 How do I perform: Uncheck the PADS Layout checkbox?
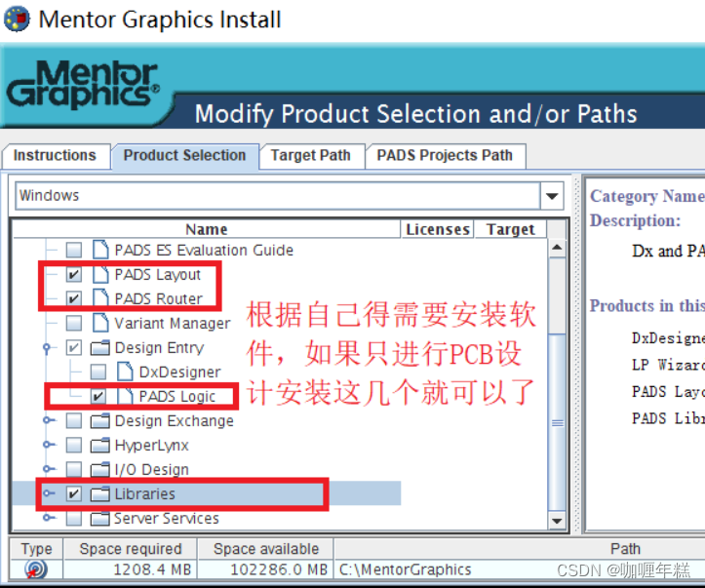(74, 274)
